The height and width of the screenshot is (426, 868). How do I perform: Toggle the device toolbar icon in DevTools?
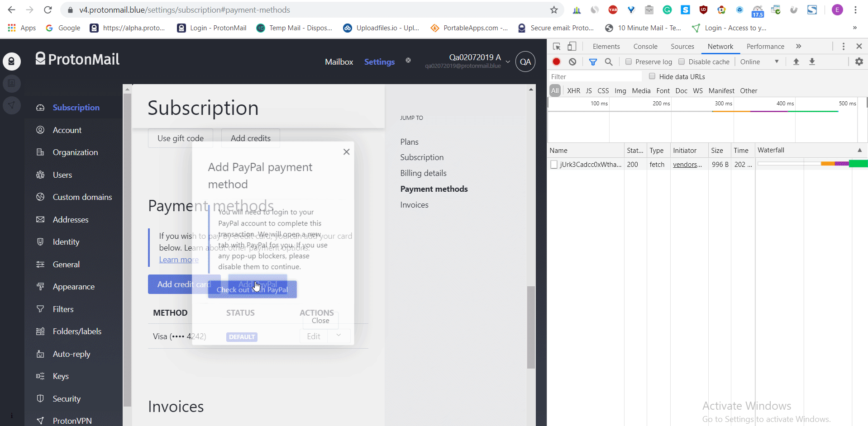(x=572, y=46)
